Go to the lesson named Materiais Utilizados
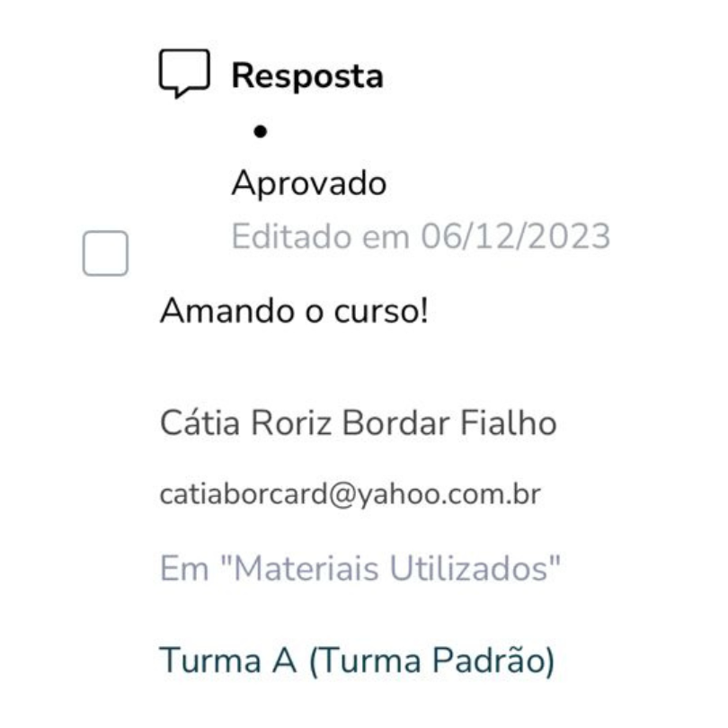This screenshot has width=728, height=728. [x=360, y=568]
